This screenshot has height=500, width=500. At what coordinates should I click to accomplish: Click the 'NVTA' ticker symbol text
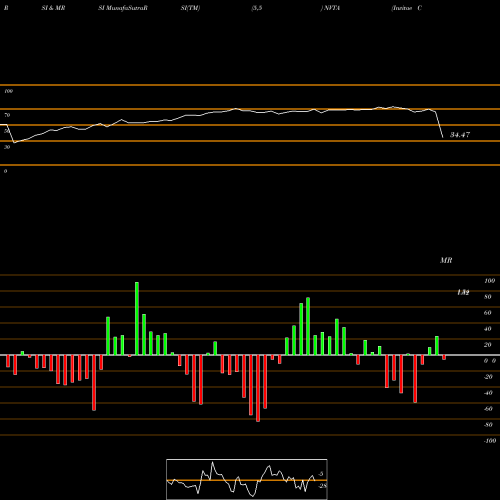332,8
